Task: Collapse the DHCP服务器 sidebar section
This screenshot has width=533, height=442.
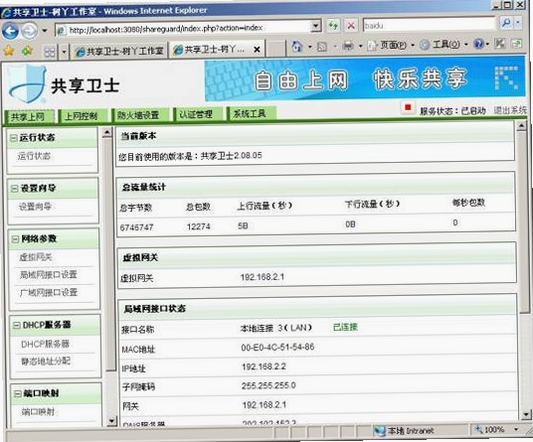Action: [x=16, y=325]
